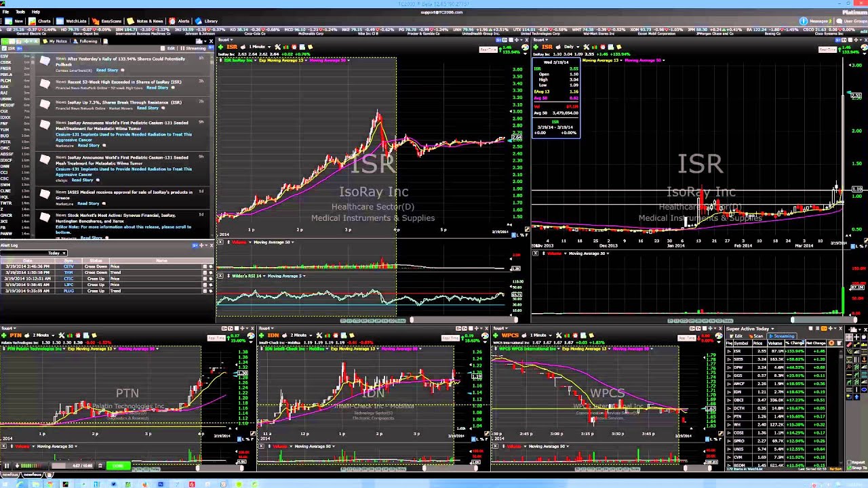Open wrench tools icon on ISR Daily chart
Viewport: 868px width, 488px height.
coord(587,47)
